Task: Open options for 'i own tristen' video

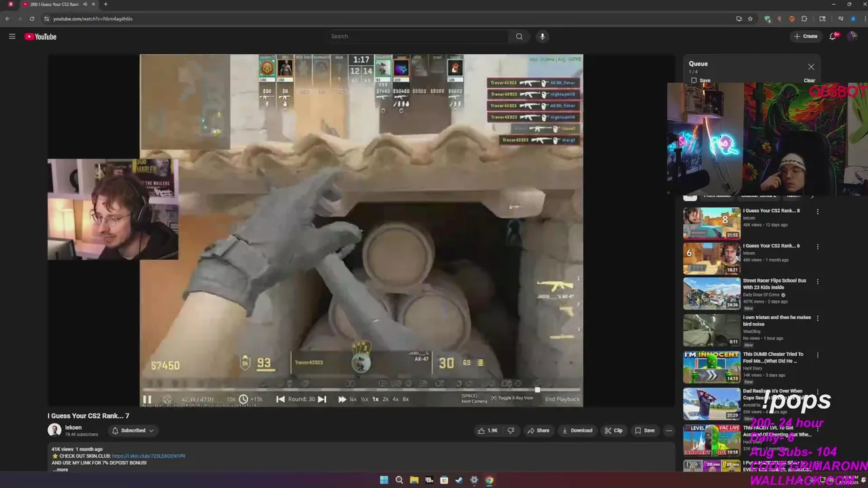Action: coord(817,319)
